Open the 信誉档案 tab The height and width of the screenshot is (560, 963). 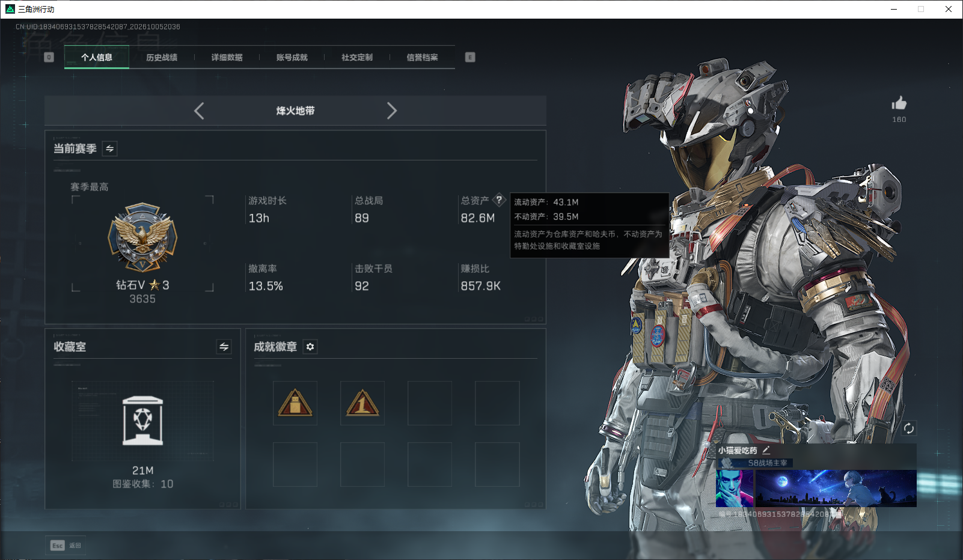(x=422, y=57)
